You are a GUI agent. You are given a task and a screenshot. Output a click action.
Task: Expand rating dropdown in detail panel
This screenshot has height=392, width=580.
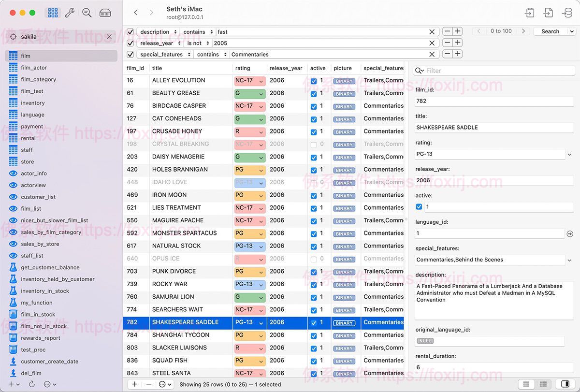click(569, 155)
